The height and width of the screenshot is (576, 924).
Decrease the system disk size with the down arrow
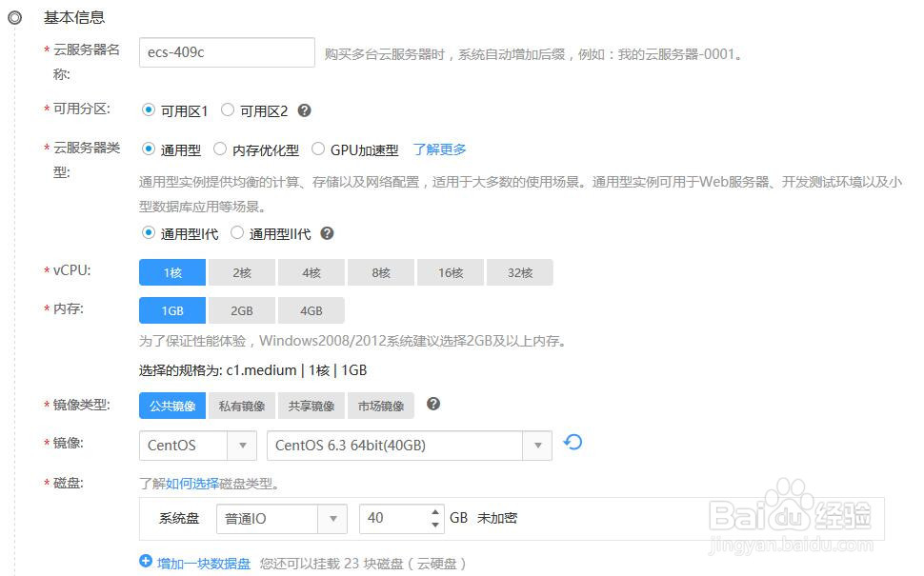[435, 525]
